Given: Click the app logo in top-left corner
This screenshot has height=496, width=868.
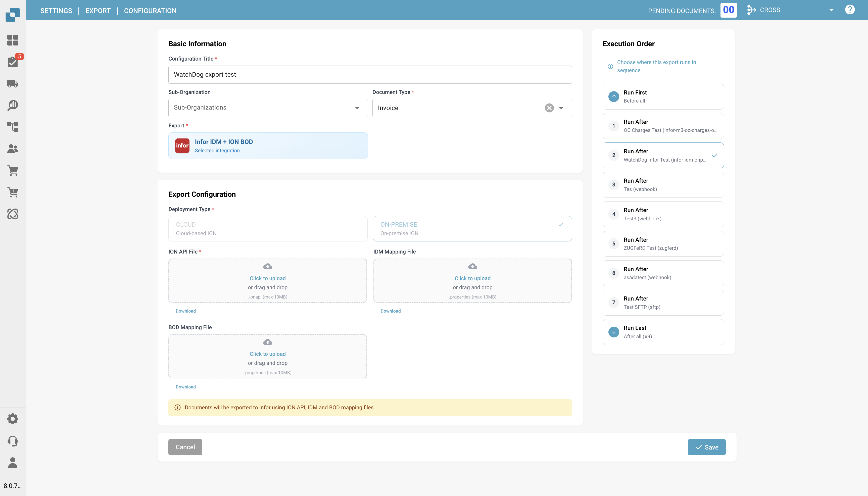Looking at the screenshot, I should tap(13, 14).
